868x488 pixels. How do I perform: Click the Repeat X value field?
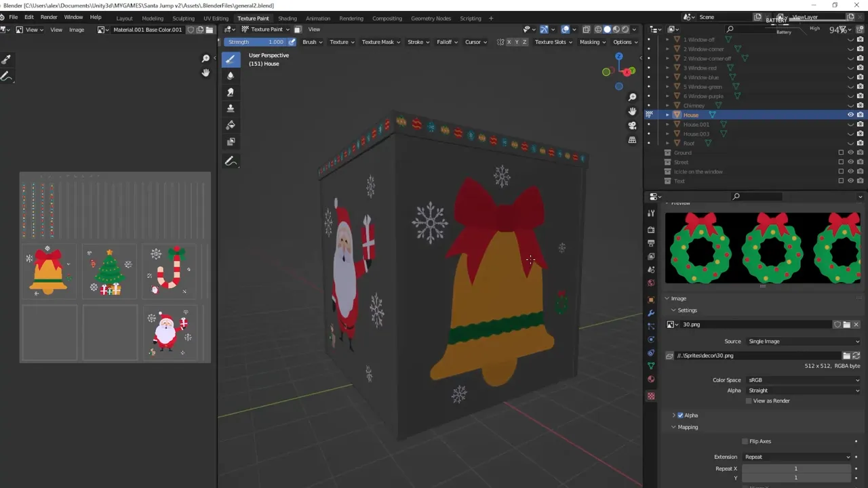pos(796,468)
